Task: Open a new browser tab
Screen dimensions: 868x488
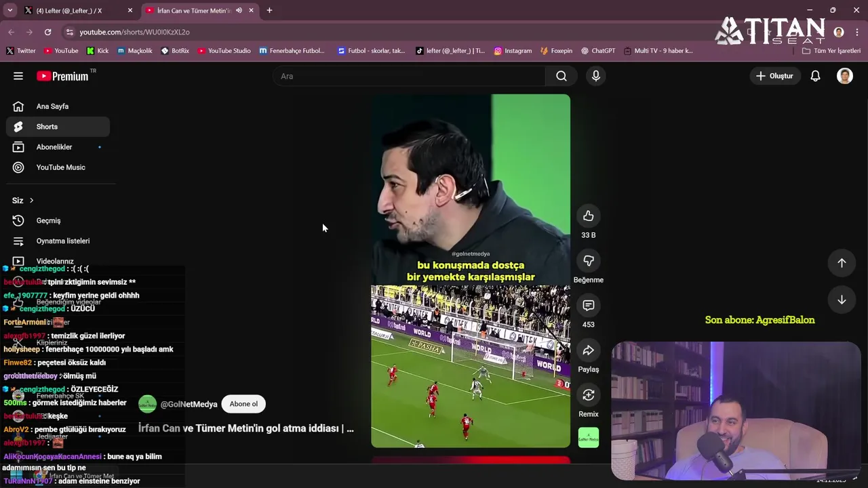Action: click(269, 10)
